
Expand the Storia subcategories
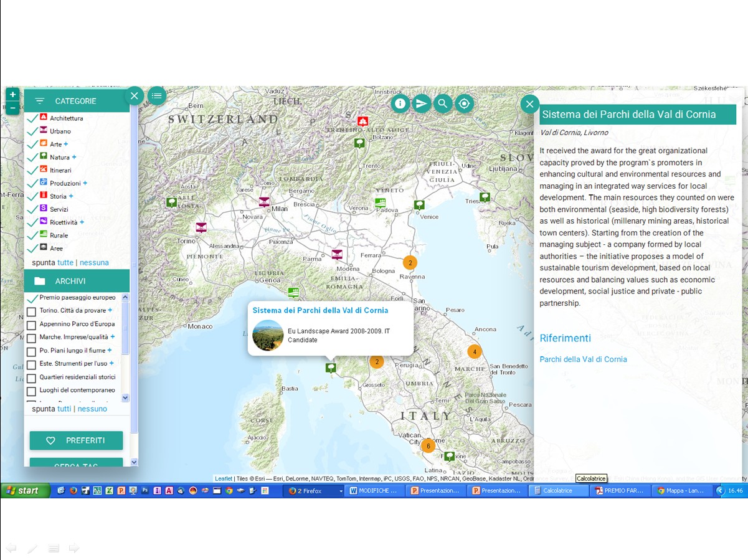pos(71,196)
